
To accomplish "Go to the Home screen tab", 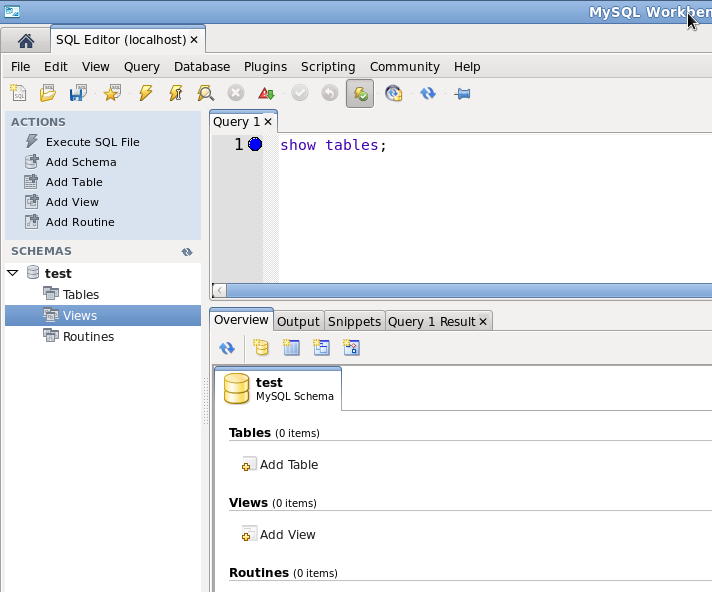I will click(x=26, y=41).
